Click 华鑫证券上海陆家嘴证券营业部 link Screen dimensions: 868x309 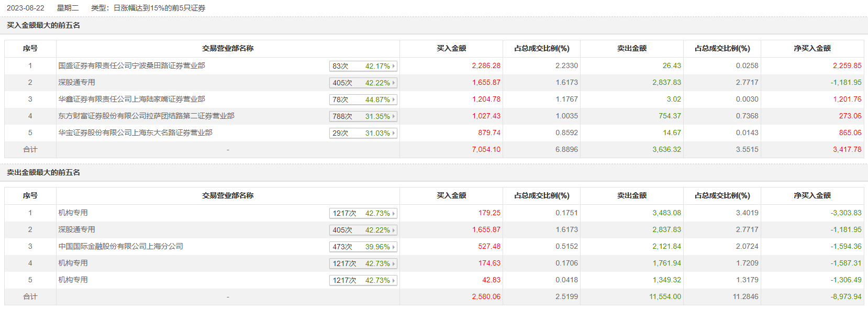click(131, 99)
